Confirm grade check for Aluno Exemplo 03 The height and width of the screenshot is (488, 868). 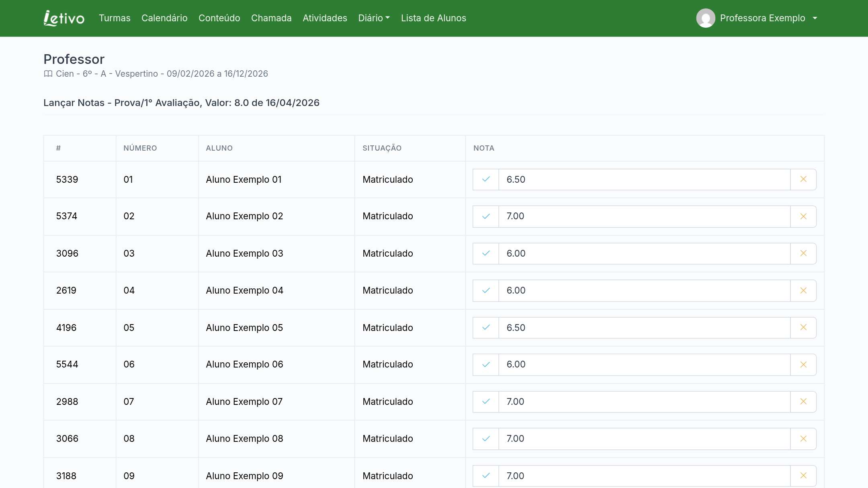click(x=486, y=253)
